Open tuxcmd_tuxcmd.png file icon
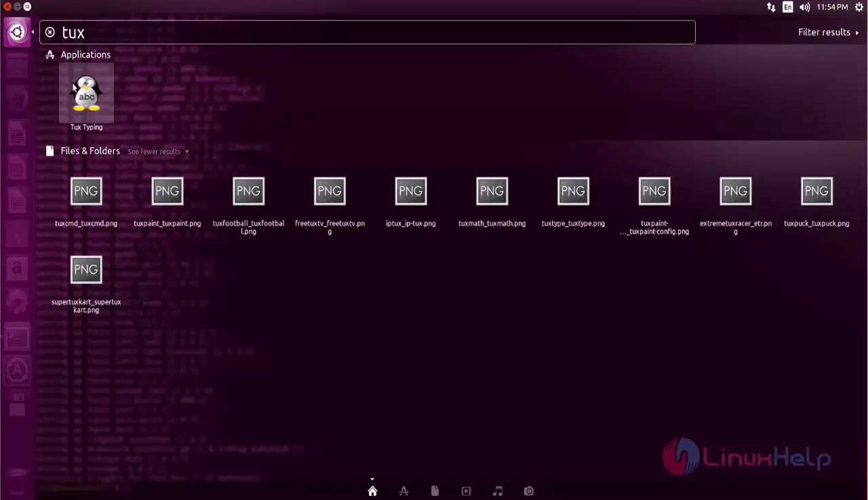 [86, 191]
